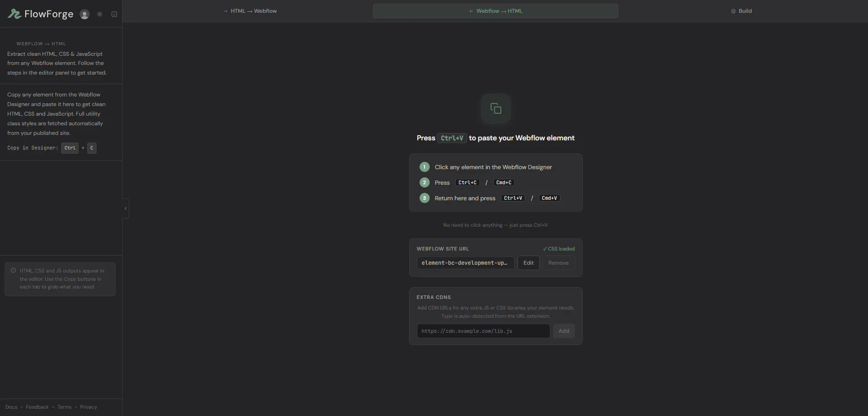Click the 'EXTRA CDNS' heading
The image size is (868, 416).
tap(434, 297)
